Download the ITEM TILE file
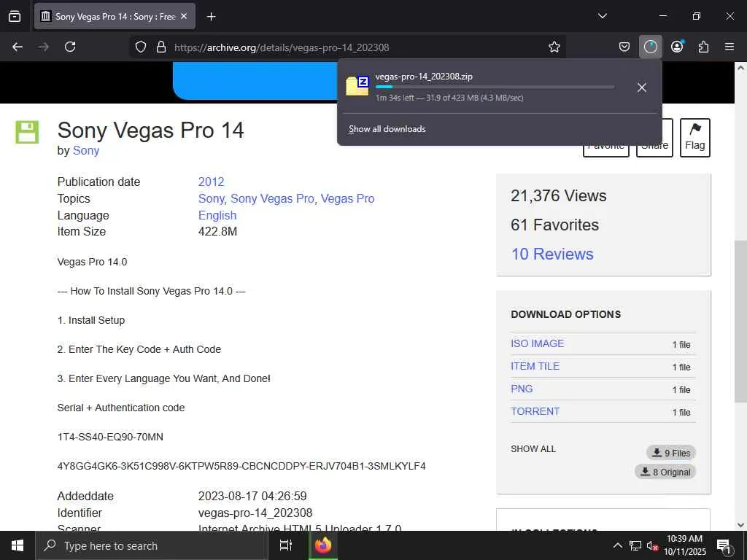747x560 pixels. (535, 366)
